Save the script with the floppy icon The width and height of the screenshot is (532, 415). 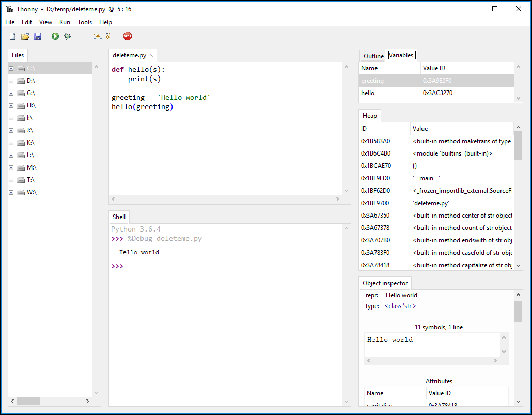coord(38,36)
